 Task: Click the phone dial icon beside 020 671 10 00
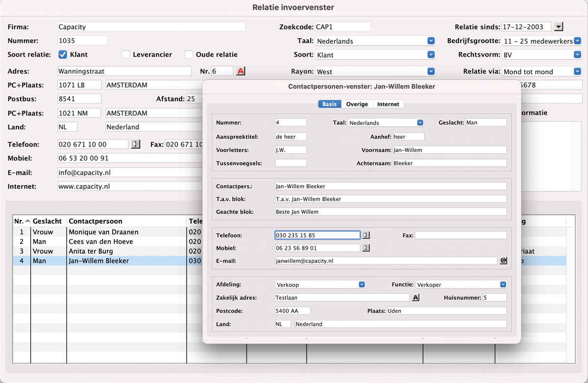pos(136,144)
